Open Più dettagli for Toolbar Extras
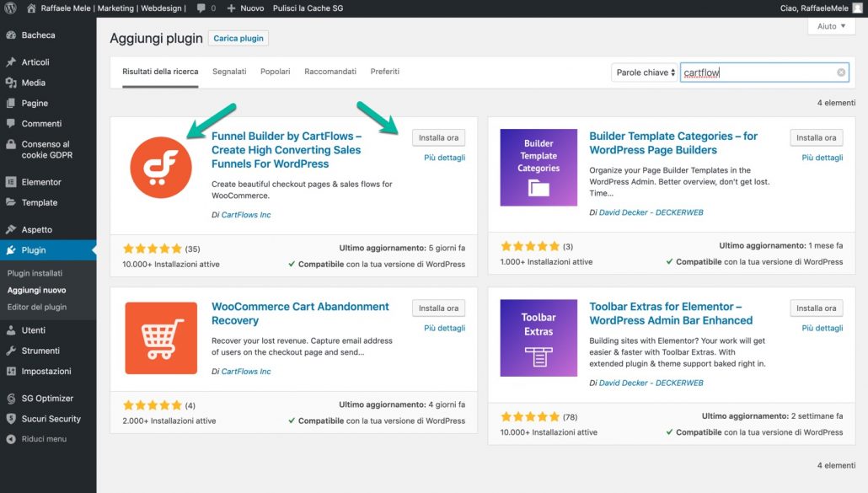The image size is (868, 493). (x=822, y=328)
